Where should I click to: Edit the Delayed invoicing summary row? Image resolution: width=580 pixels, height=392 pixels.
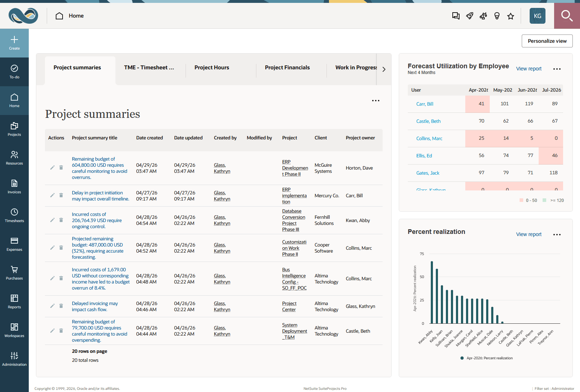click(x=52, y=306)
